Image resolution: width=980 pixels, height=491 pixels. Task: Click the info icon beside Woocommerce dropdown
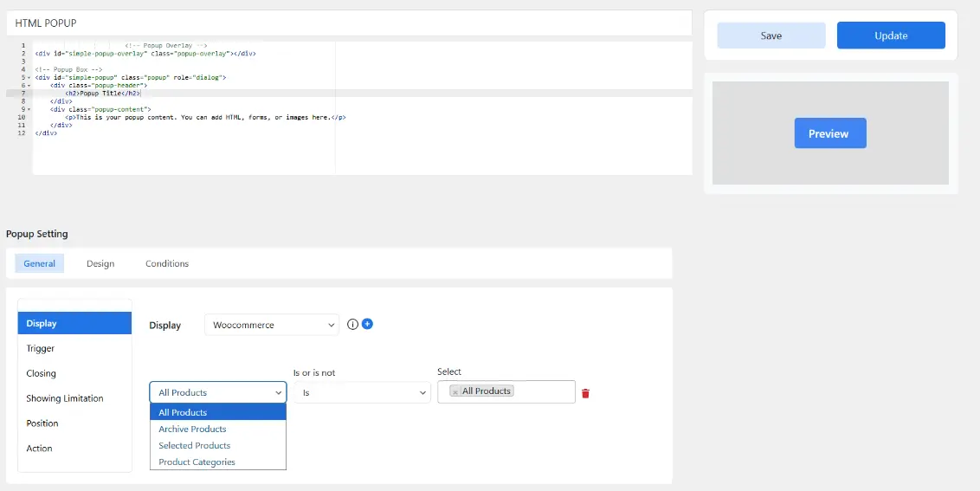click(x=352, y=325)
